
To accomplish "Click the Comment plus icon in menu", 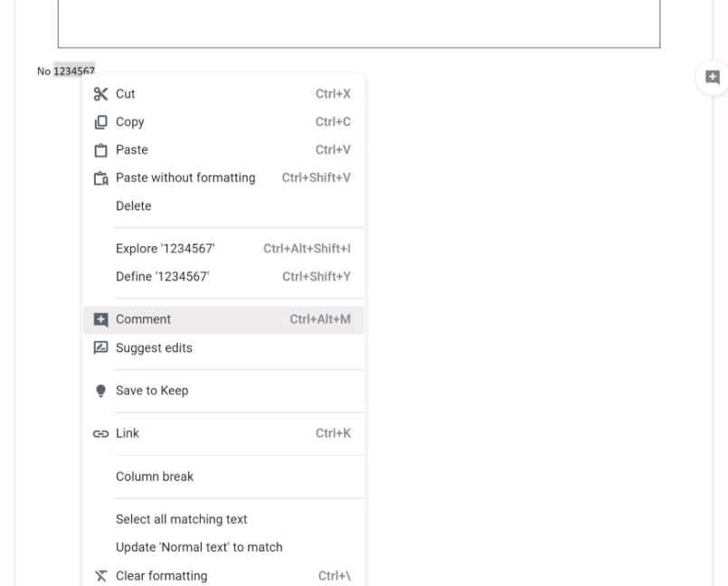I will 100,319.
